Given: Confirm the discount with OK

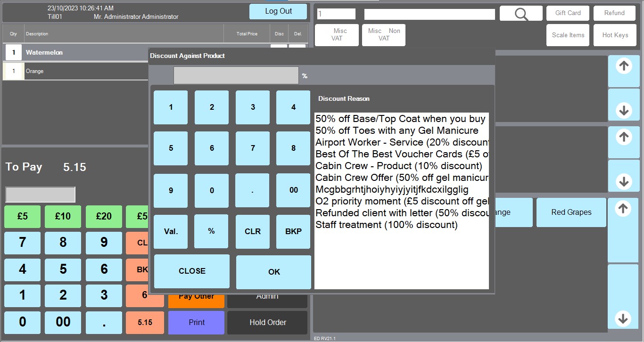Looking at the screenshot, I should coord(273,272).
